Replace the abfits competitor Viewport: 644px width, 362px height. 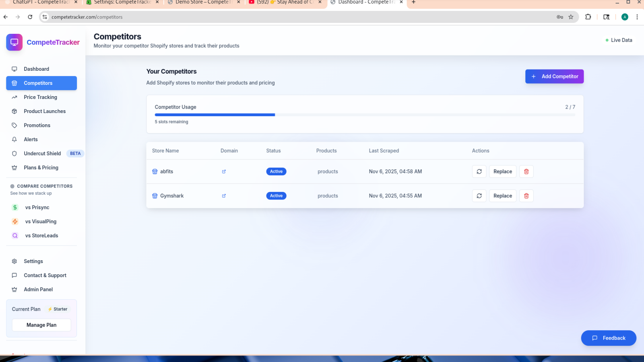tap(503, 171)
